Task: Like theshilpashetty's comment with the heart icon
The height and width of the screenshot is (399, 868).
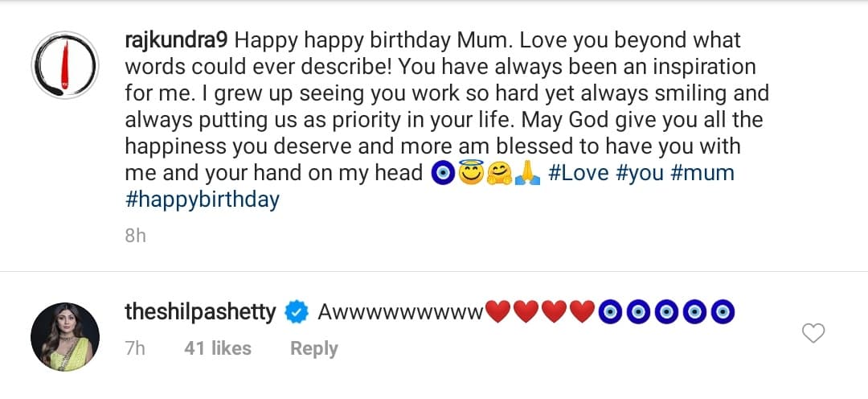Action: [x=814, y=332]
